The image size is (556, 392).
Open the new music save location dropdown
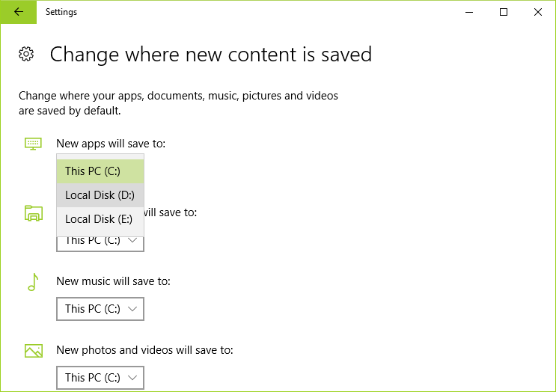pyautogui.click(x=100, y=309)
